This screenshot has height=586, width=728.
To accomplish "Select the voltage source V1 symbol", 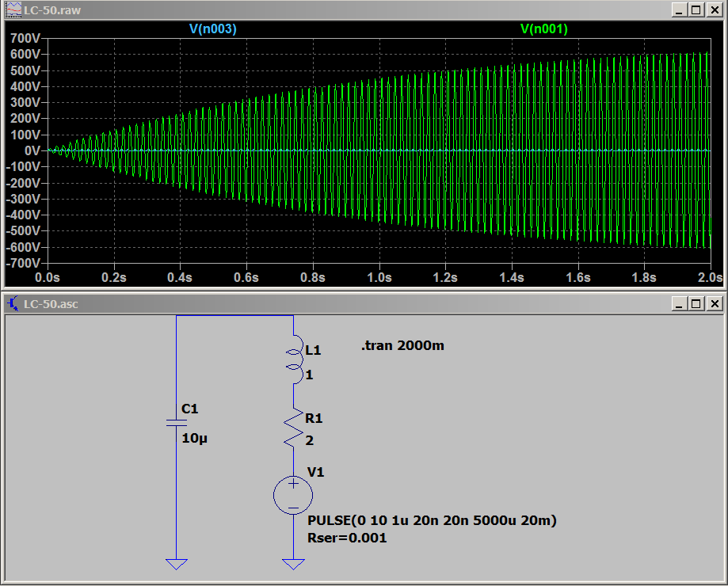I will [293, 496].
